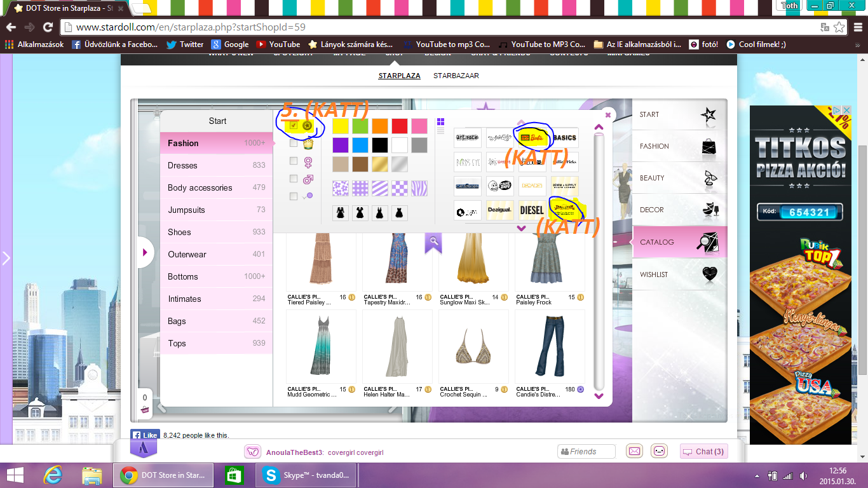Pick the zebra pattern swatch
868x488 pixels.
pyautogui.click(x=419, y=187)
